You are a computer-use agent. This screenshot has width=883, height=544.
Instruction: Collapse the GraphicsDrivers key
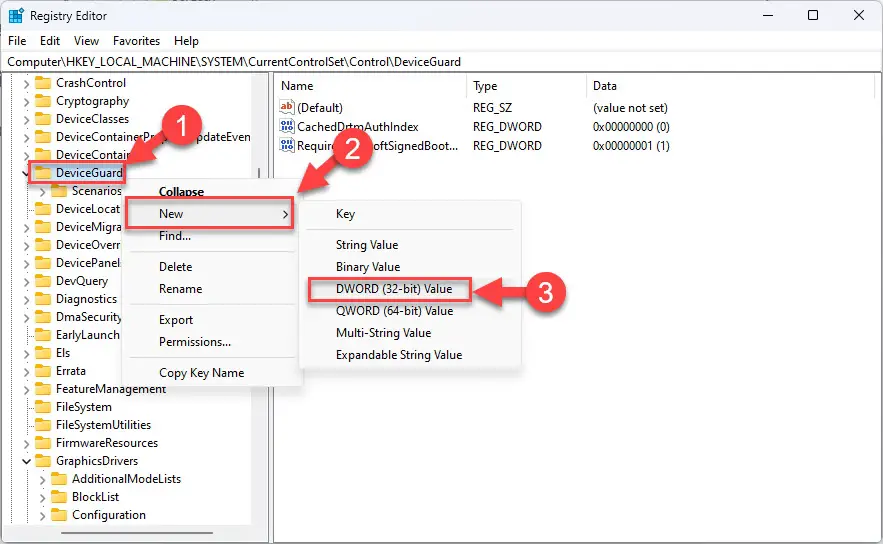26,462
